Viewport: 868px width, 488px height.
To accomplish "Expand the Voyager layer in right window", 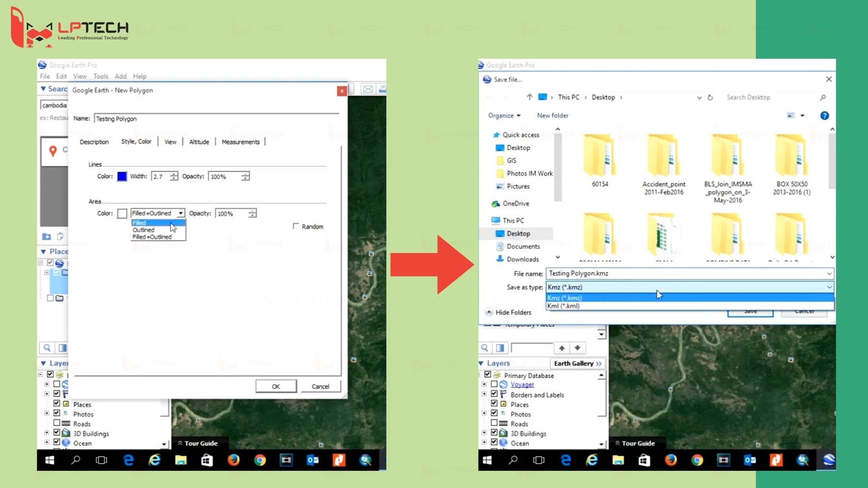I will click(x=484, y=384).
